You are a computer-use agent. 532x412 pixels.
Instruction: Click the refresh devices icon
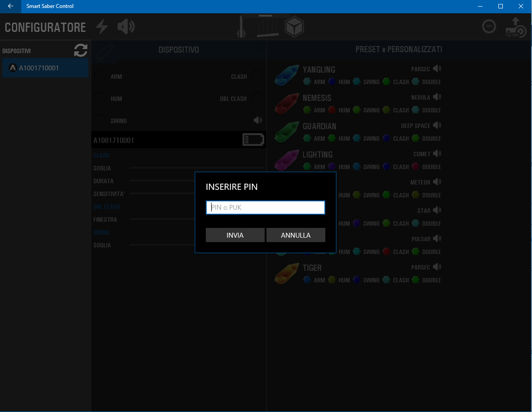tap(81, 50)
